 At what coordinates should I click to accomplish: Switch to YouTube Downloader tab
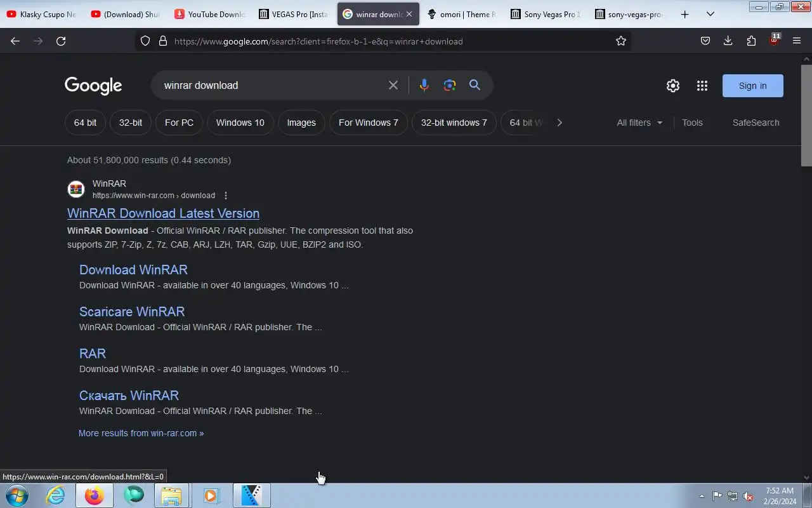(210, 14)
